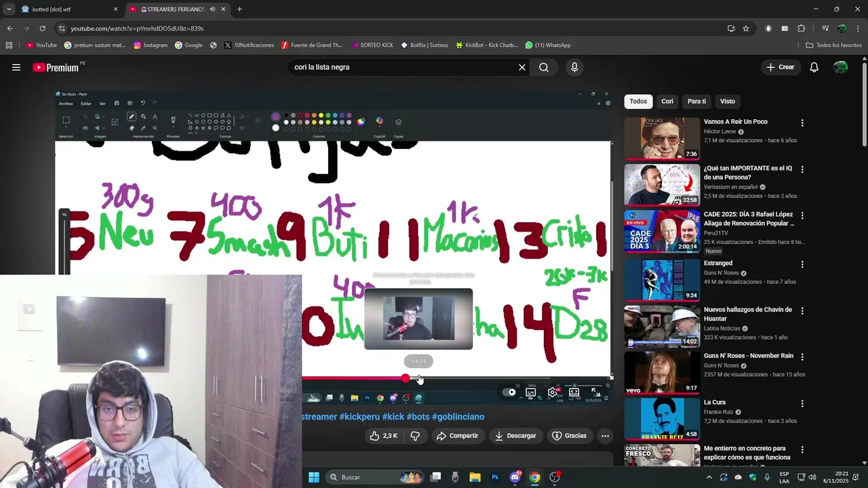Open the SORTEO KICK bookmark

point(372,45)
